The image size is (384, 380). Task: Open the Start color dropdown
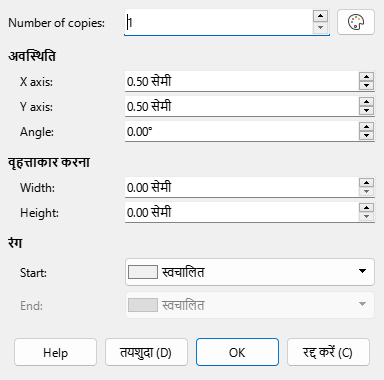click(x=250, y=272)
